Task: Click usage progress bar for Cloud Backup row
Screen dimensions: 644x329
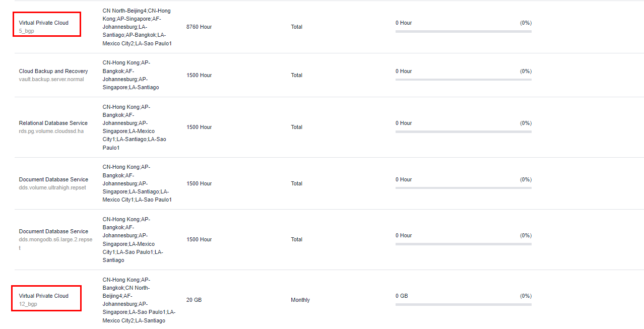Action: 463,80
